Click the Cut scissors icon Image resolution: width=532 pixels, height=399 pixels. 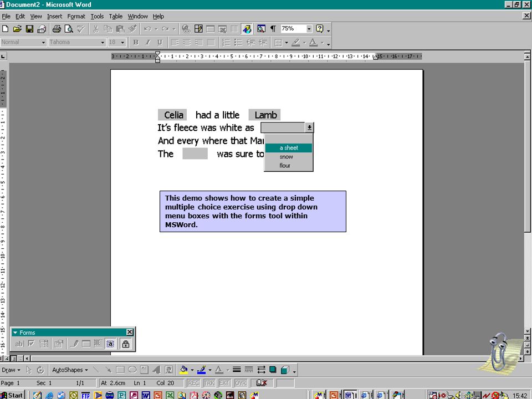coord(96,29)
